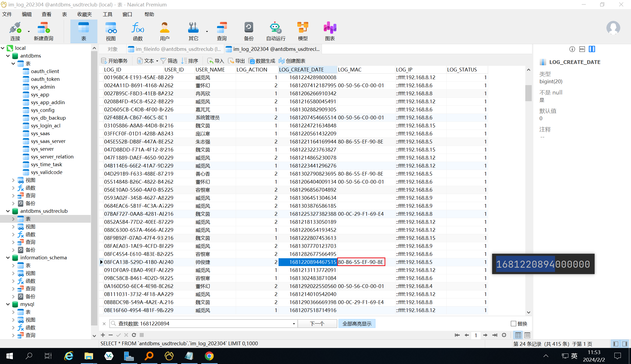Show the info panel icon
Screen dimensions: 631x364
[x=572, y=49]
